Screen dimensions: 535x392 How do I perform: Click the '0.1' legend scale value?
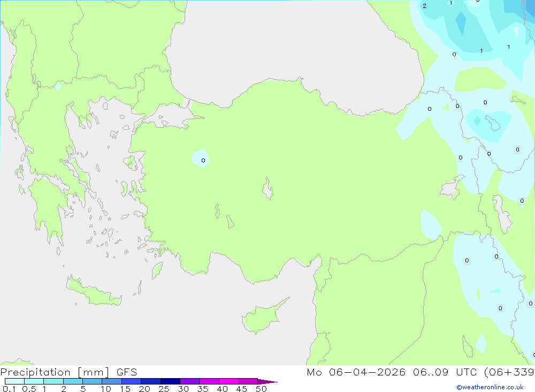tap(9, 389)
